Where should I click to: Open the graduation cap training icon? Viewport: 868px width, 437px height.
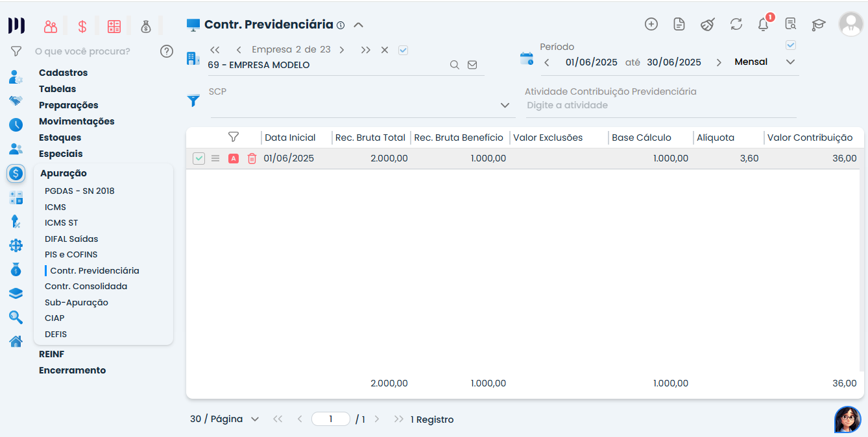(x=819, y=25)
